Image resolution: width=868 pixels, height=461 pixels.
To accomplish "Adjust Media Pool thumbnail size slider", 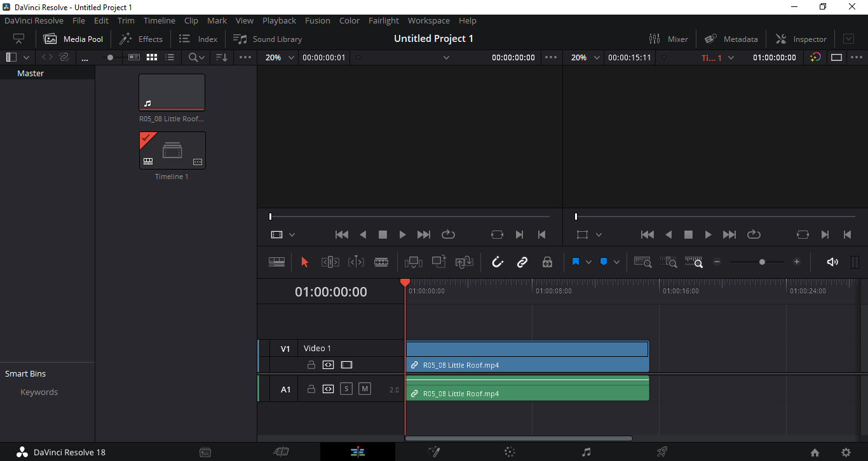I will (111, 57).
